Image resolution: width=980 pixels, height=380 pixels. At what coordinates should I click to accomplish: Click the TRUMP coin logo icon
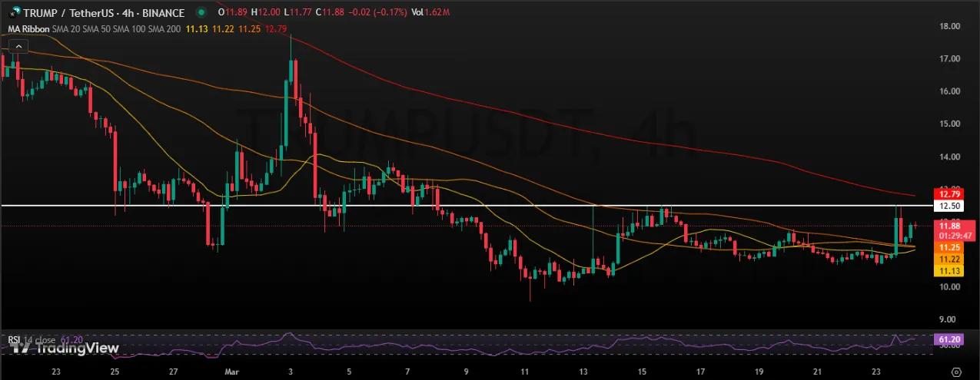(x=14, y=13)
